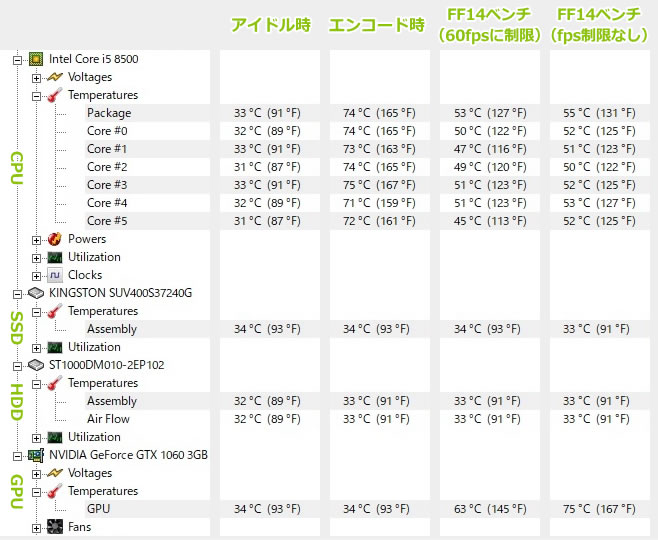
Task: Click the KINGSTON SUV400S37240G label
Action: point(120,293)
